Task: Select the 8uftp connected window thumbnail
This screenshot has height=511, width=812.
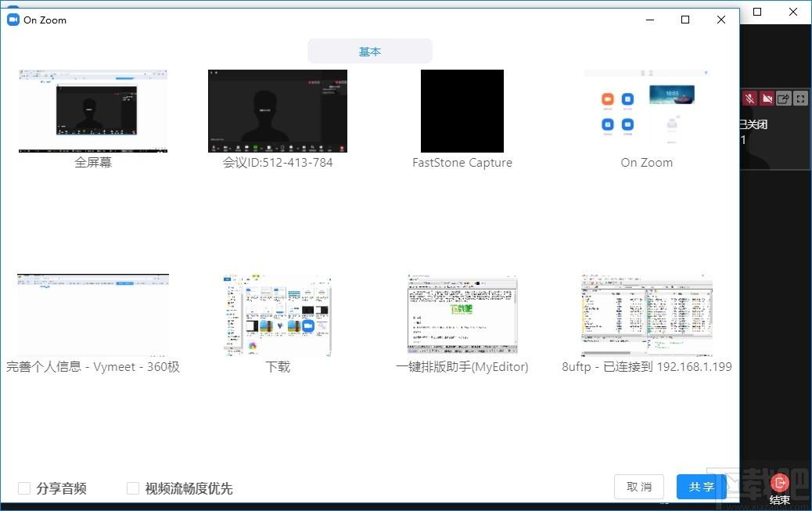Action: pos(647,315)
